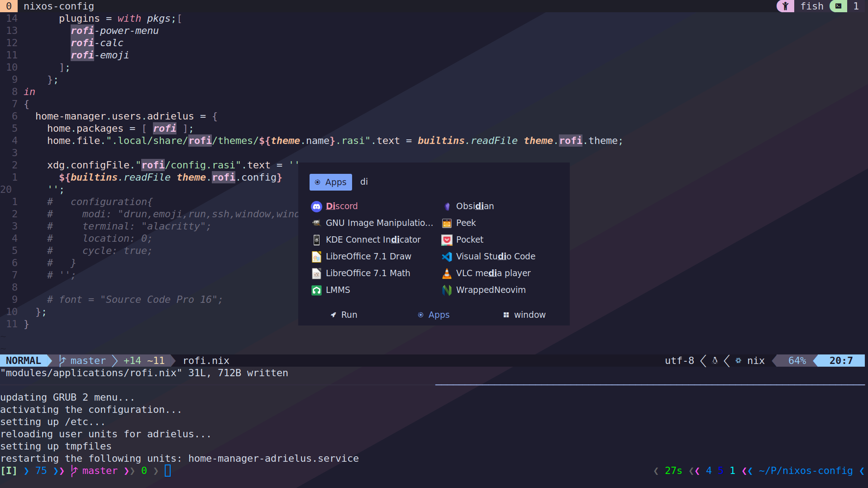Click the KDE Connect Indicator icon
The width and height of the screenshot is (868, 488).
[316, 240]
